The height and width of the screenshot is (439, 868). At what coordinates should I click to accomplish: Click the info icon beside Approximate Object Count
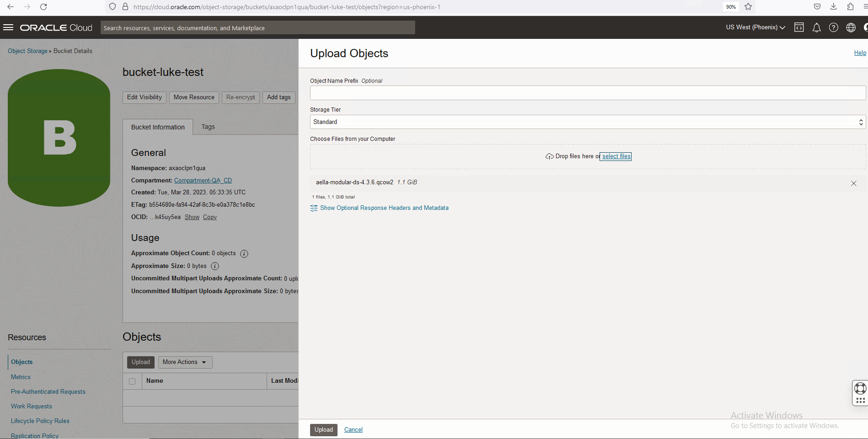pos(244,254)
